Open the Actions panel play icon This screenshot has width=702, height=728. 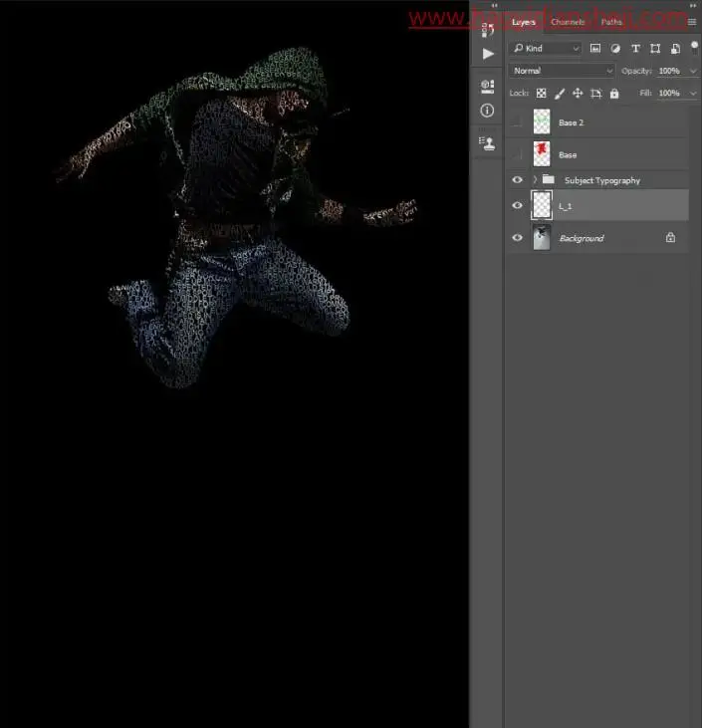click(488, 54)
